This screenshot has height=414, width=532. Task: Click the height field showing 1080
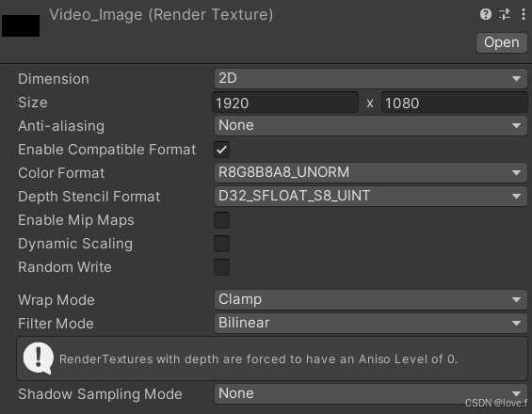[454, 103]
